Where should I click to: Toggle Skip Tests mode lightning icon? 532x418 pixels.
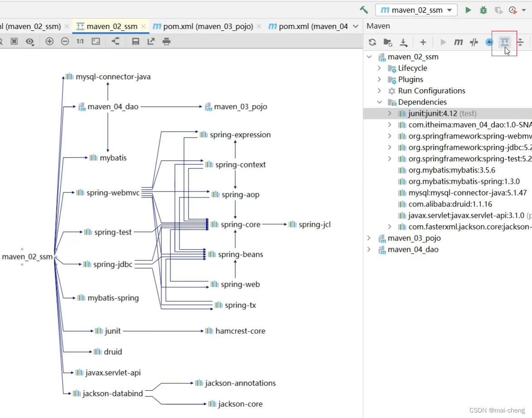pos(489,42)
